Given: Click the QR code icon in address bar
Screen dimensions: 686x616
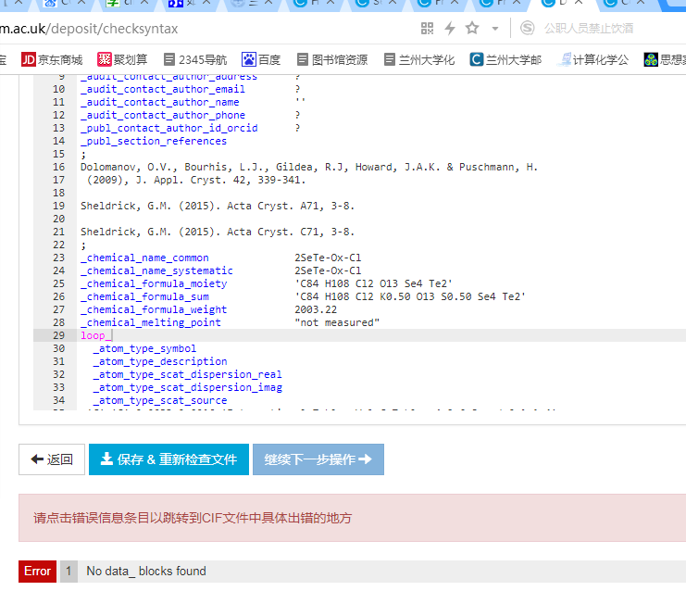Looking at the screenshot, I should [427, 29].
